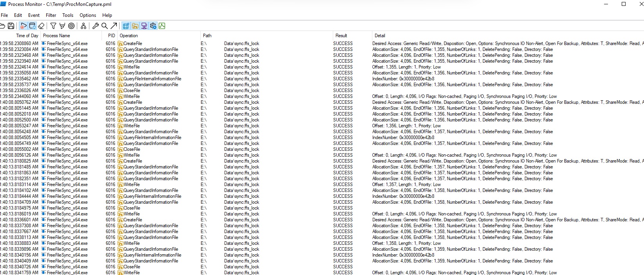
Task: Select QueryFileInternalInformationFile row at 1:39:58.2335462
Action: click(322, 79)
